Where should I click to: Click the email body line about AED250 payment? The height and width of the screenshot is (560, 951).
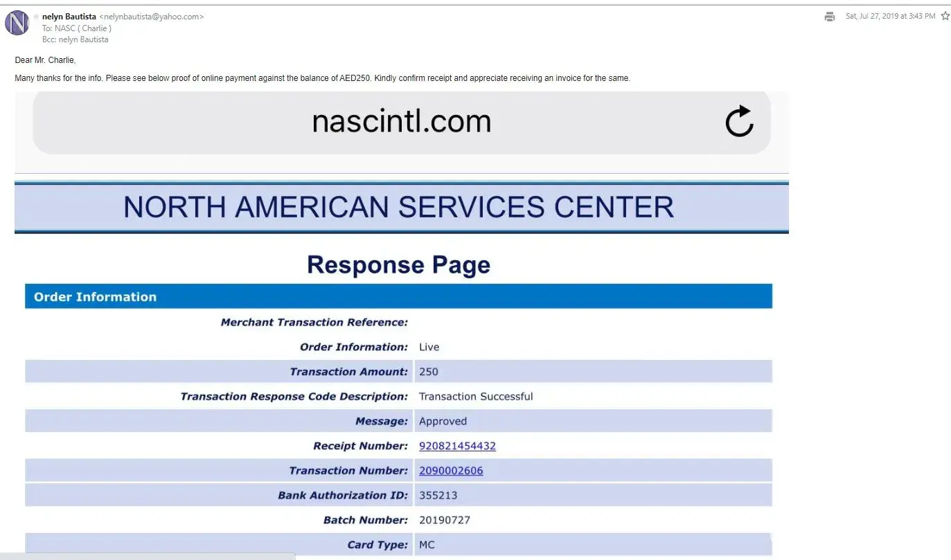point(323,78)
